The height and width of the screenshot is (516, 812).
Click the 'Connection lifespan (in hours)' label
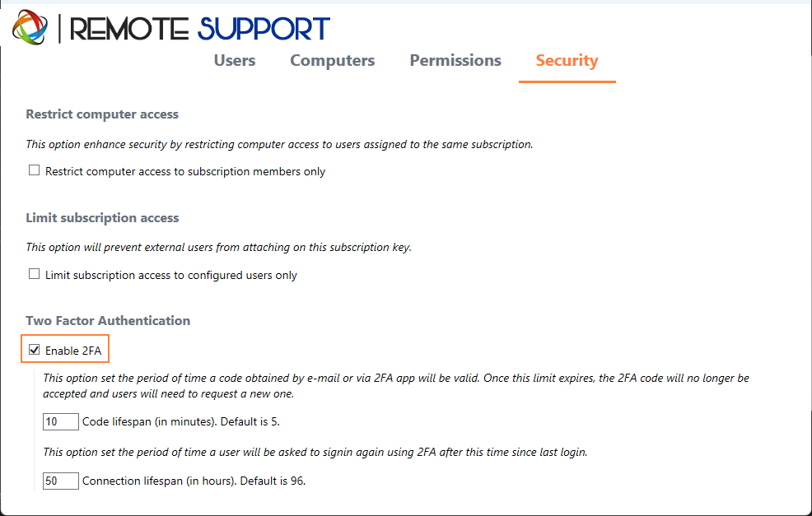coord(159,481)
